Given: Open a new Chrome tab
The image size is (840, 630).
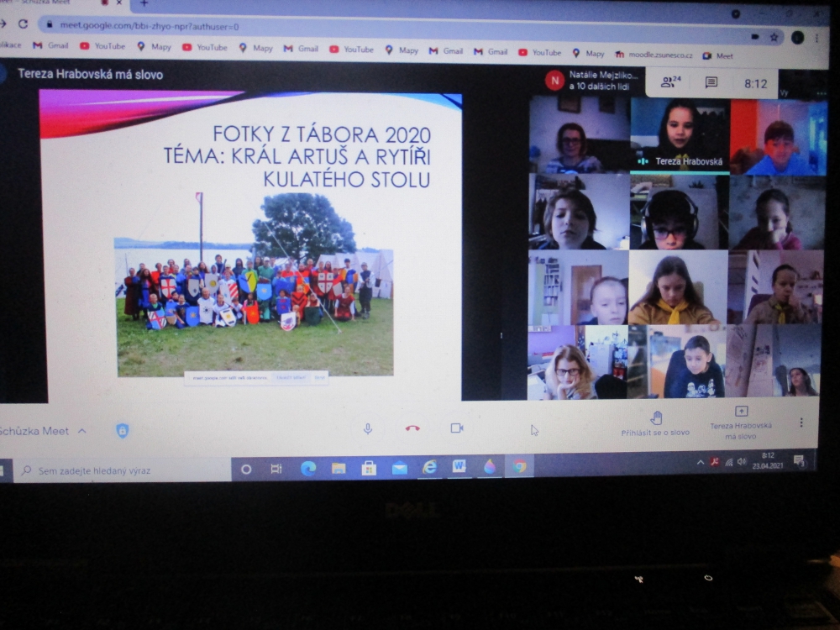Looking at the screenshot, I should 144,3.
